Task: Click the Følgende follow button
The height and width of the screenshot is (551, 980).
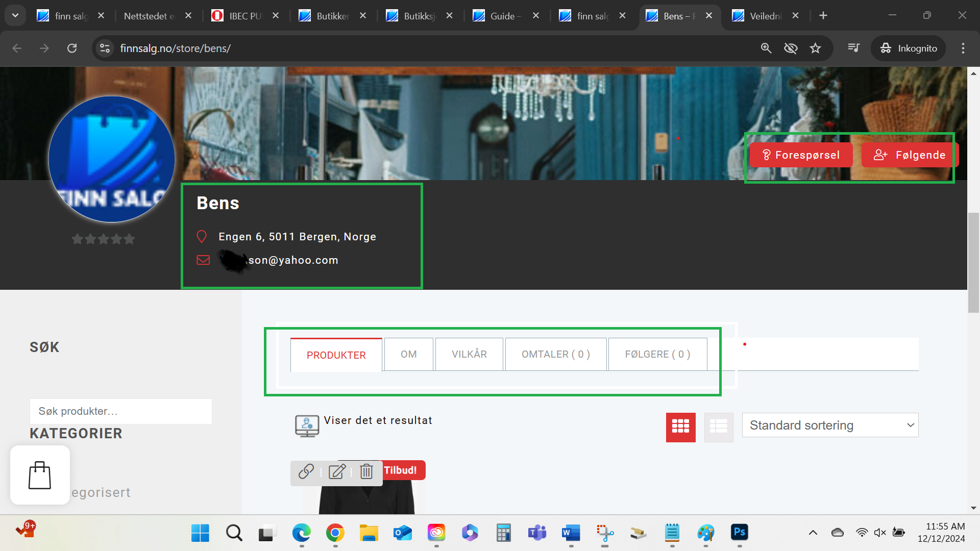Action: [910, 155]
